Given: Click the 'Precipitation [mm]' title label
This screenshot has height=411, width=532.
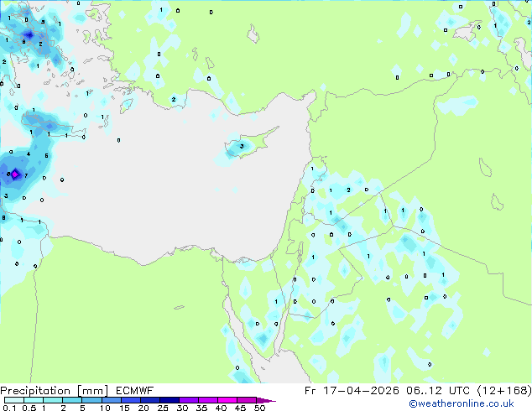Looking at the screenshot, I should 54,391.
